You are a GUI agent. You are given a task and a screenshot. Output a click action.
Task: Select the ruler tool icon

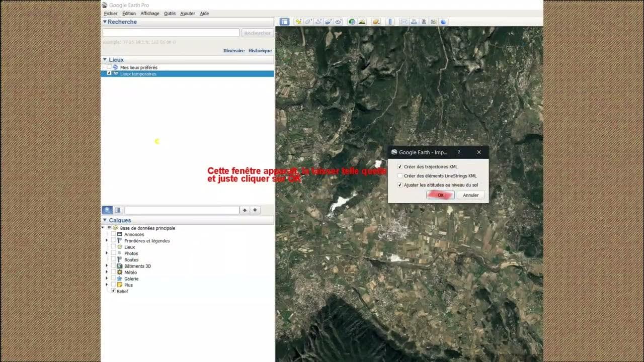click(x=390, y=22)
